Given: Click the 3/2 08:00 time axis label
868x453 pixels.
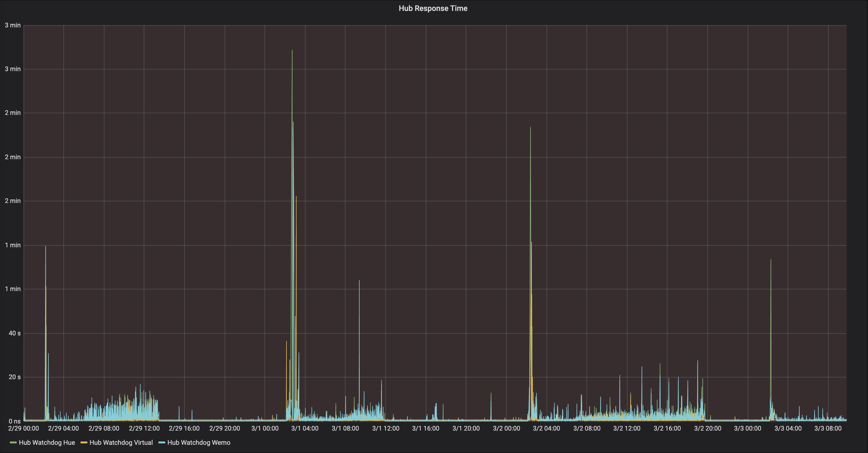Looking at the screenshot, I should point(587,428).
